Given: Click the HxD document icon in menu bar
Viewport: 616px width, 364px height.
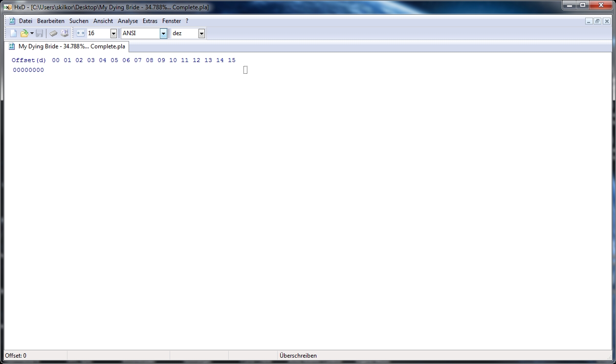Looking at the screenshot, I should (12, 21).
